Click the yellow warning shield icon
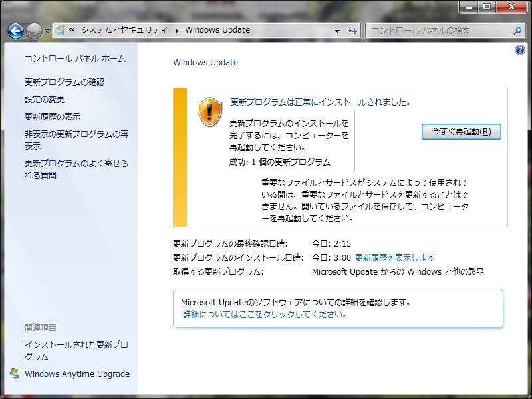532x399 pixels. tap(209, 112)
